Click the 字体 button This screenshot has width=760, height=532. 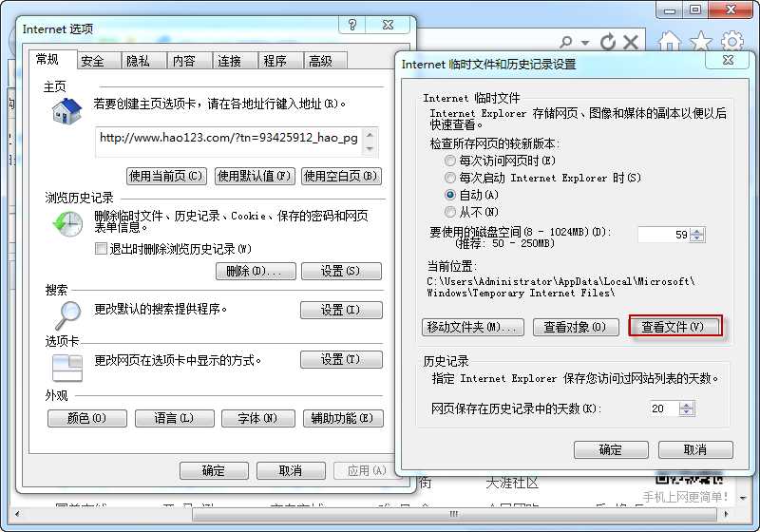257,418
